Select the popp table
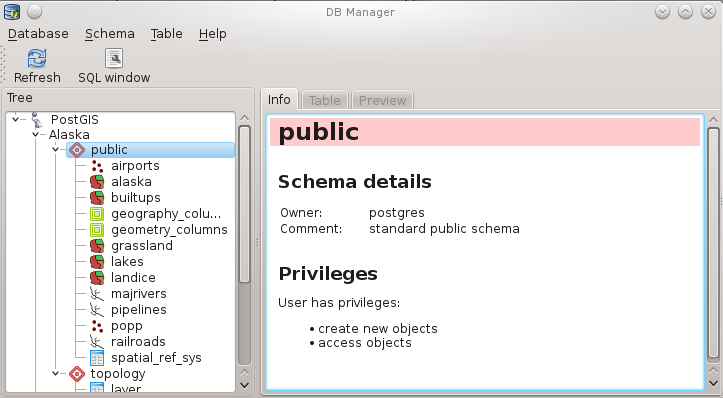Viewport: 723px width, 398px height. pyautogui.click(x=127, y=326)
